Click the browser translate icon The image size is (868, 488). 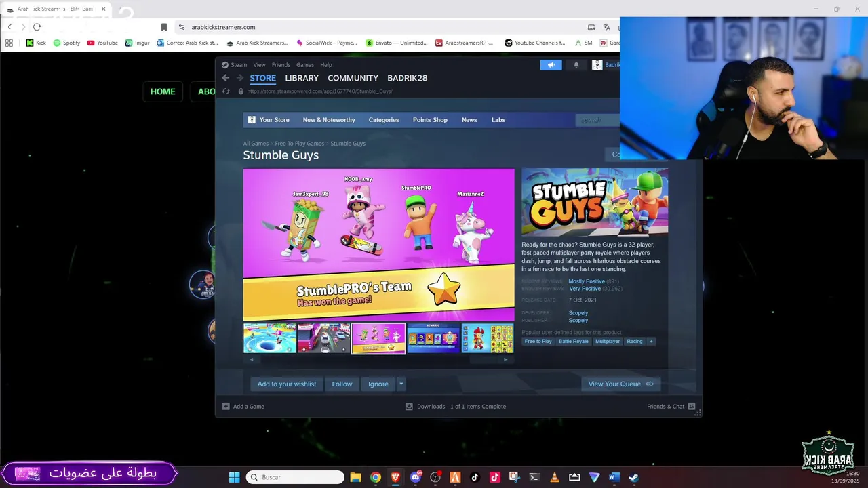(x=606, y=27)
